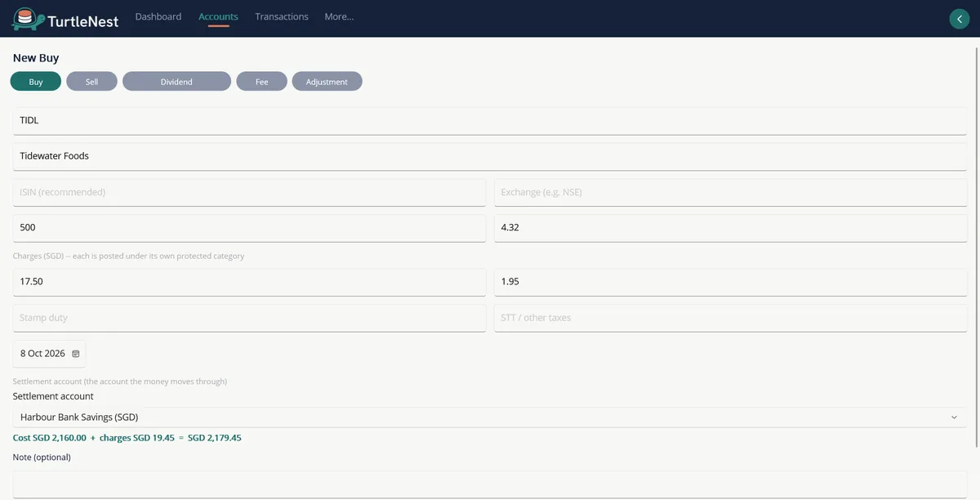Open the calendar icon in date field

click(x=76, y=354)
